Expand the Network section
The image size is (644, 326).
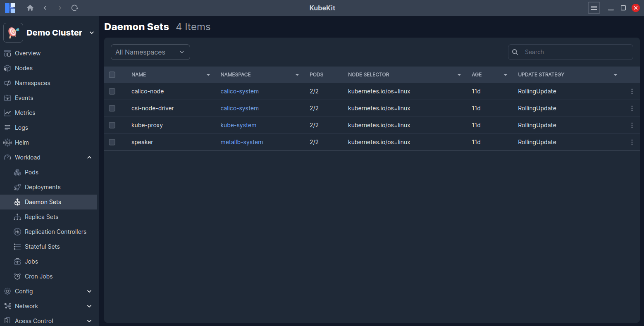89,306
